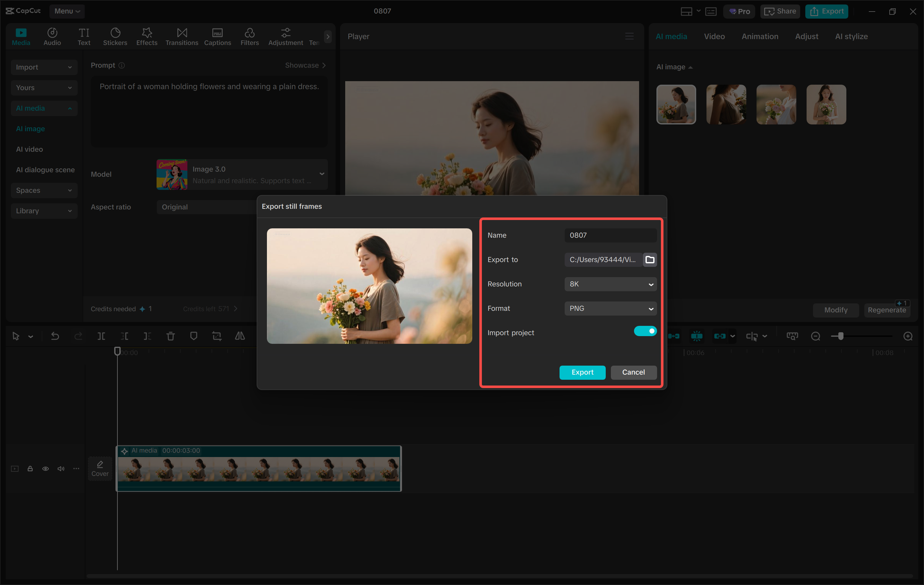Screen dimensions: 924x585
Task: Open the Crop tool above the timeline
Action: [217, 336]
